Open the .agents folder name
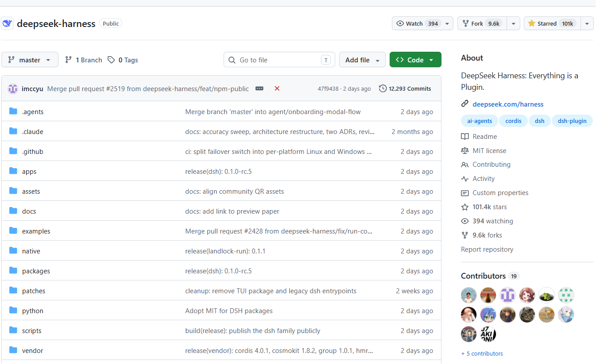The image size is (596, 364). click(33, 112)
